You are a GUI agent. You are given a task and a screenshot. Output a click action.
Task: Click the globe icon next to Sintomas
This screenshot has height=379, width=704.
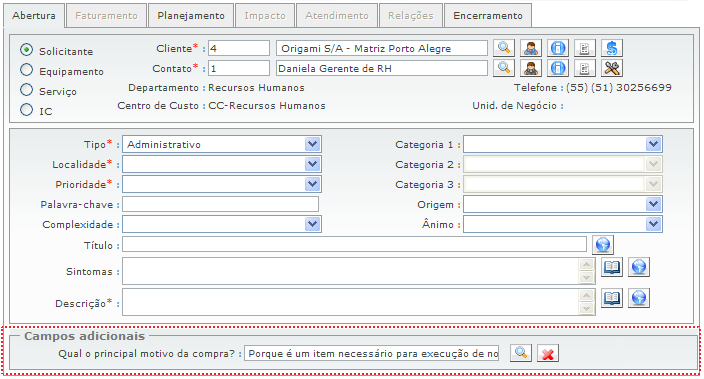coord(639,267)
